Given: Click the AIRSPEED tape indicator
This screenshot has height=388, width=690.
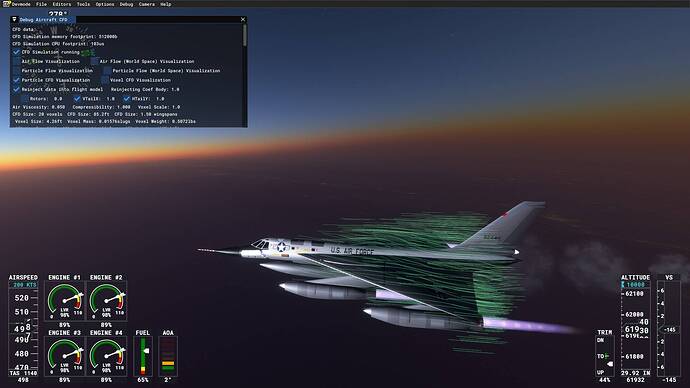Looking at the screenshot, I should click(23, 328).
